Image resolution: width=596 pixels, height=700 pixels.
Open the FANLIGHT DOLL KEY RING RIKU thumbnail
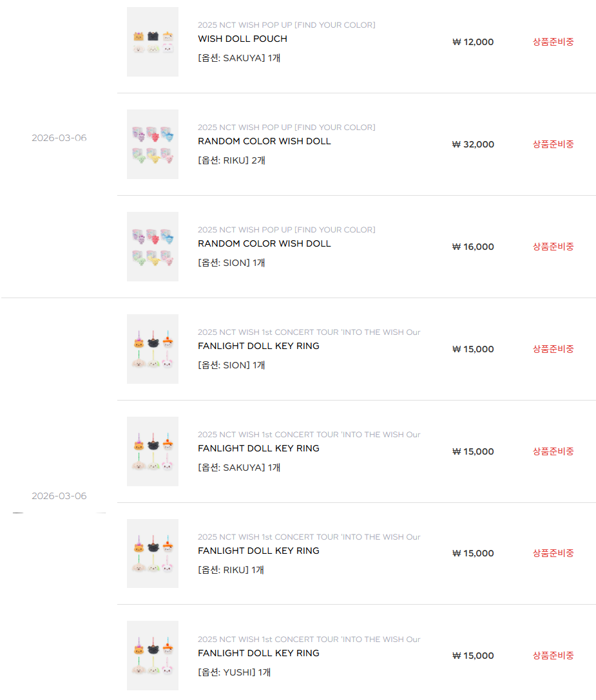(x=153, y=553)
